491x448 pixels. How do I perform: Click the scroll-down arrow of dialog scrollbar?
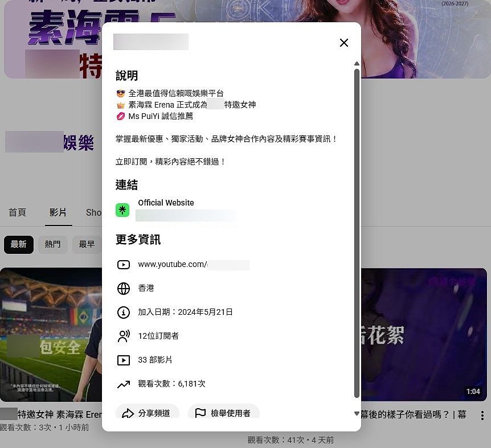pos(357,414)
